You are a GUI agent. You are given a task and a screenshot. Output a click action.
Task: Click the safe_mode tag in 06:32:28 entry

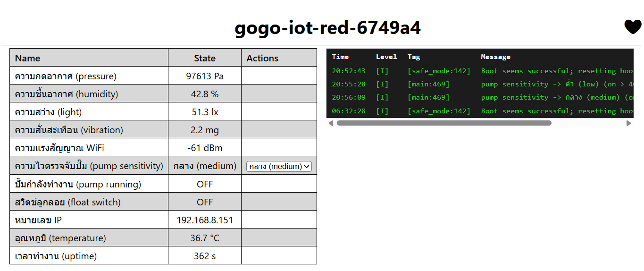[439, 111]
